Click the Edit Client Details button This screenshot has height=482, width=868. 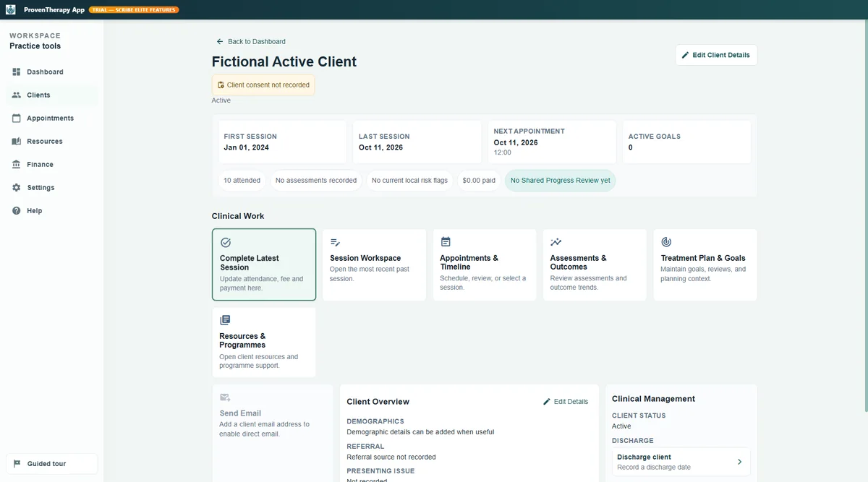pyautogui.click(x=716, y=55)
